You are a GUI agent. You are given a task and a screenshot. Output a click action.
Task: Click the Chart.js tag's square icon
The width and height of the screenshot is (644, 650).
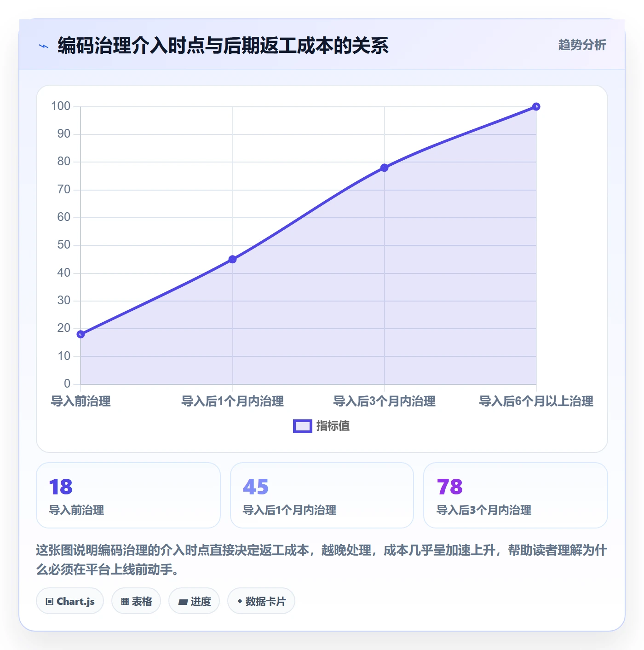click(50, 602)
